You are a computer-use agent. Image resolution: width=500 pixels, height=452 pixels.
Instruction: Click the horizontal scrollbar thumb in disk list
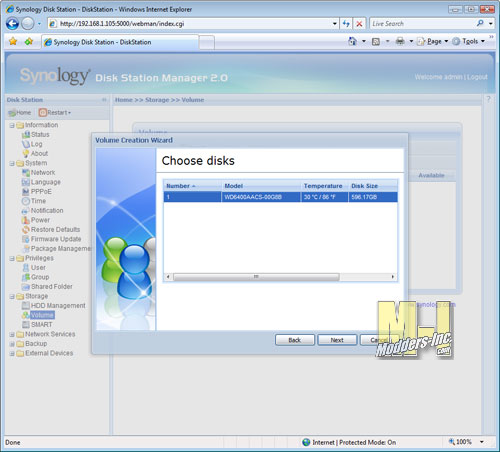click(256, 277)
